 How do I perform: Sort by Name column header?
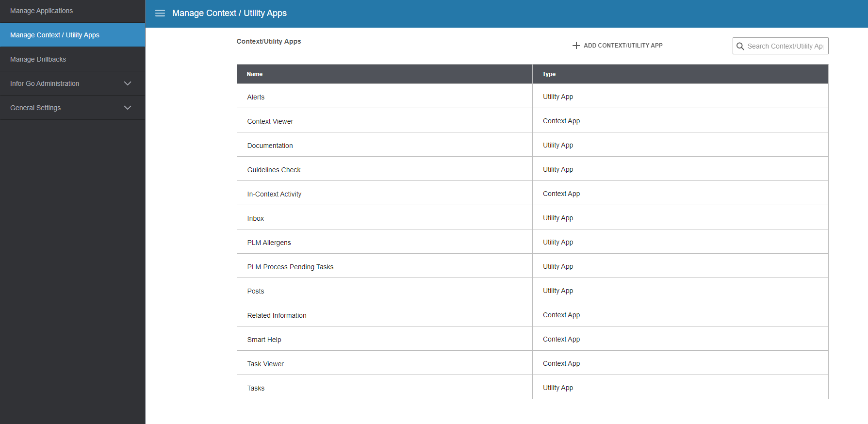pyautogui.click(x=255, y=74)
